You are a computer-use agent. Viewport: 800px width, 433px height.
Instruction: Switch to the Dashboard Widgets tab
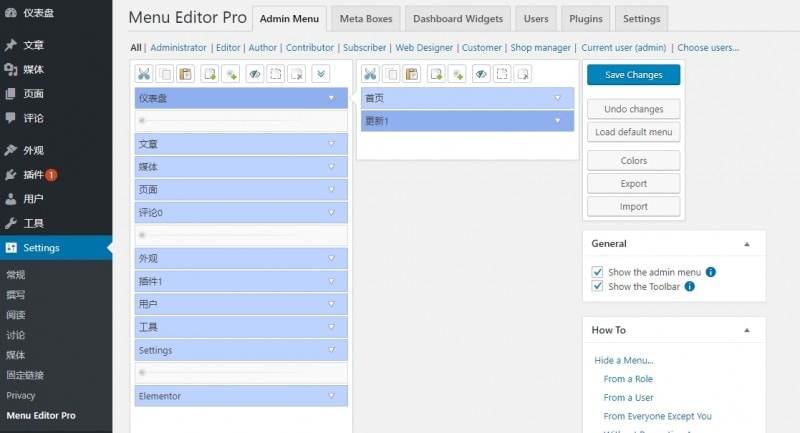point(458,19)
